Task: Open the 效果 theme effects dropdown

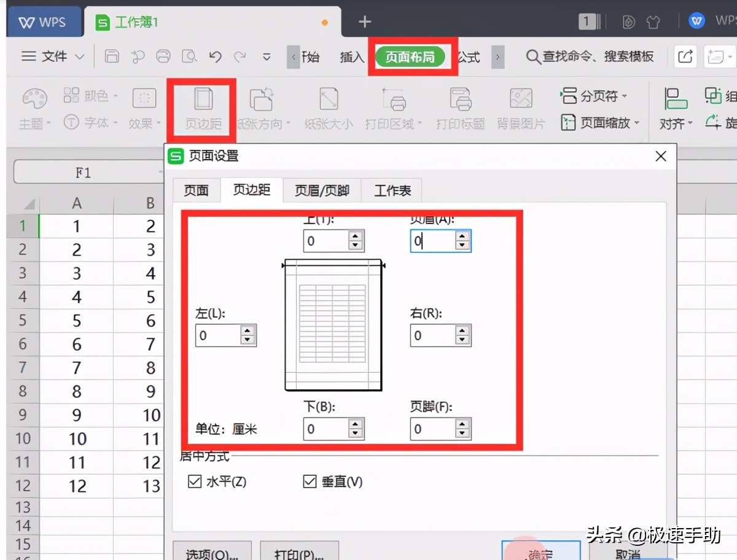Action: point(144,109)
